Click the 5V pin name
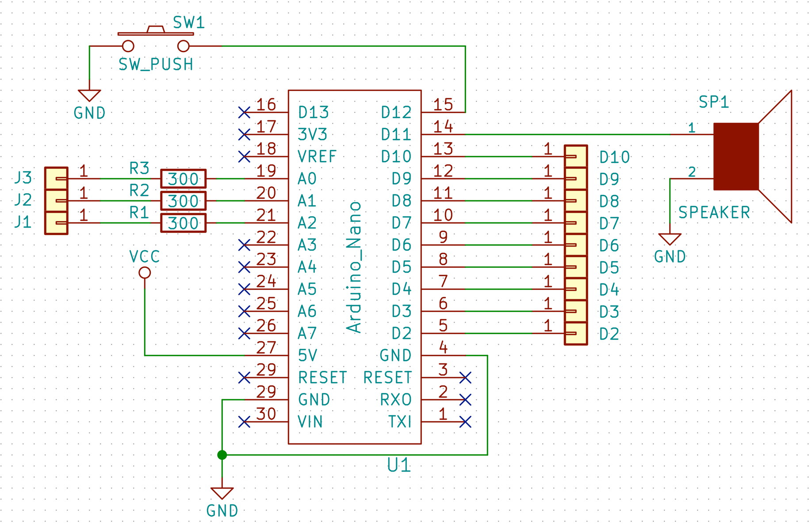 coord(308,355)
